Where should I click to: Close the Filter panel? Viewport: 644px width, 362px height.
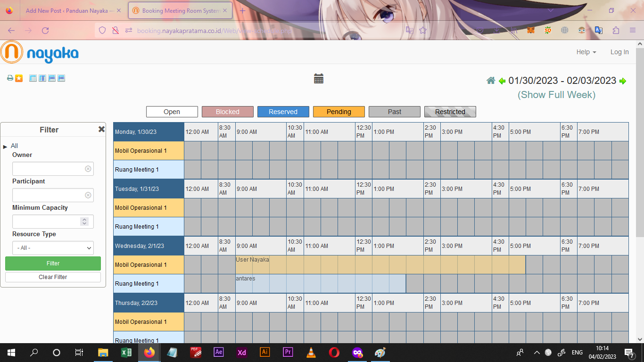pyautogui.click(x=101, y=129)
